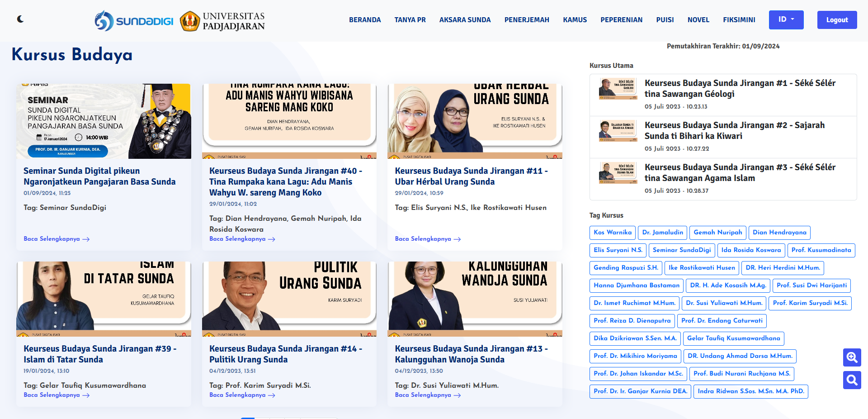Open the PENERJEMAH menu

[x=527, y=20]
